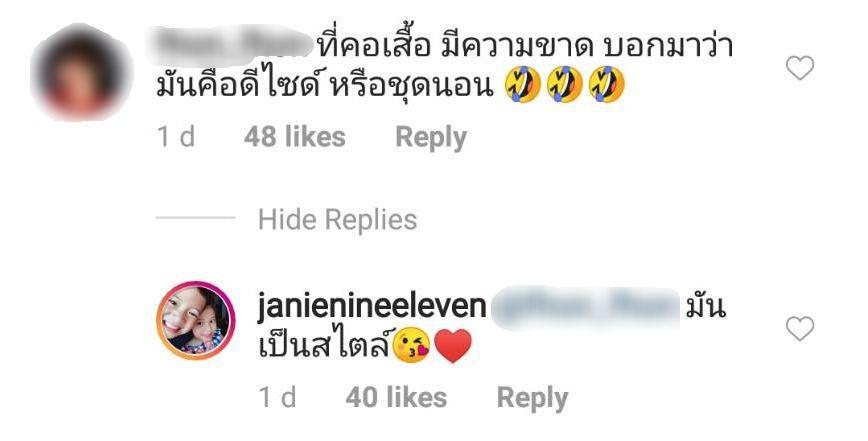Image resolution: width=868 pixels, height=441 pixels.
Task: Click the 1 d timestamp on top comment
Action: tap(176, 137)
